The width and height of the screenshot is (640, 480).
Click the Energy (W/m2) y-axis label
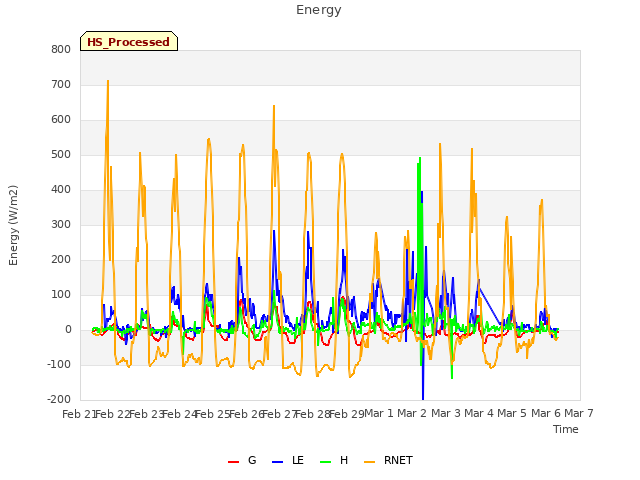tap(13, 225)
